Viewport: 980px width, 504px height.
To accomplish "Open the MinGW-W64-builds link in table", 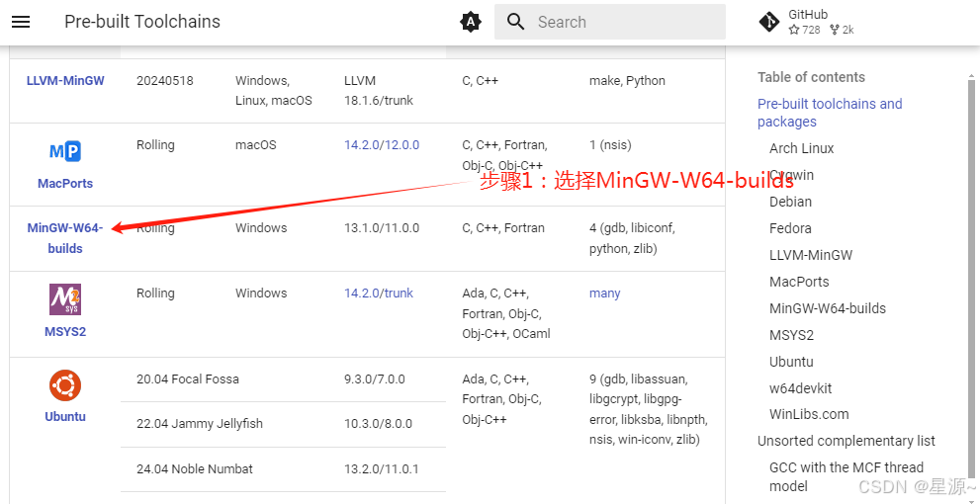I will pyautogui.click(x=65, y=238).
